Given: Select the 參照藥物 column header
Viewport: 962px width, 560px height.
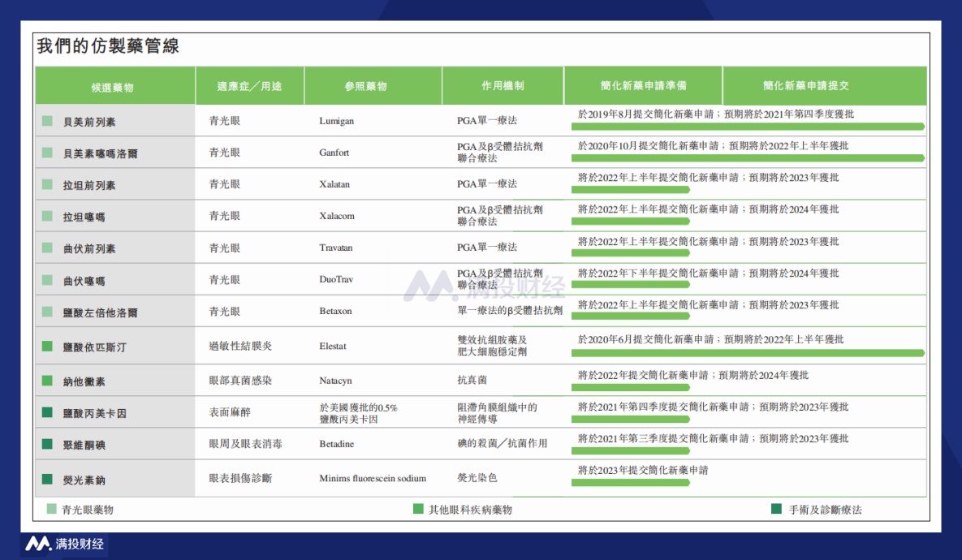Looking at the screenshot, I should pos(373,86).
